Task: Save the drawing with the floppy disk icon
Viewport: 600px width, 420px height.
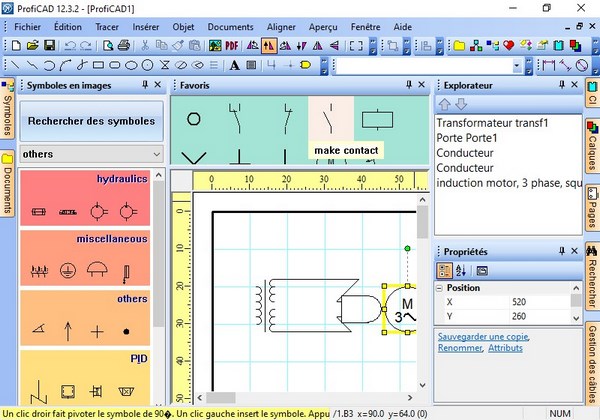Action: [x=49, y=46]
